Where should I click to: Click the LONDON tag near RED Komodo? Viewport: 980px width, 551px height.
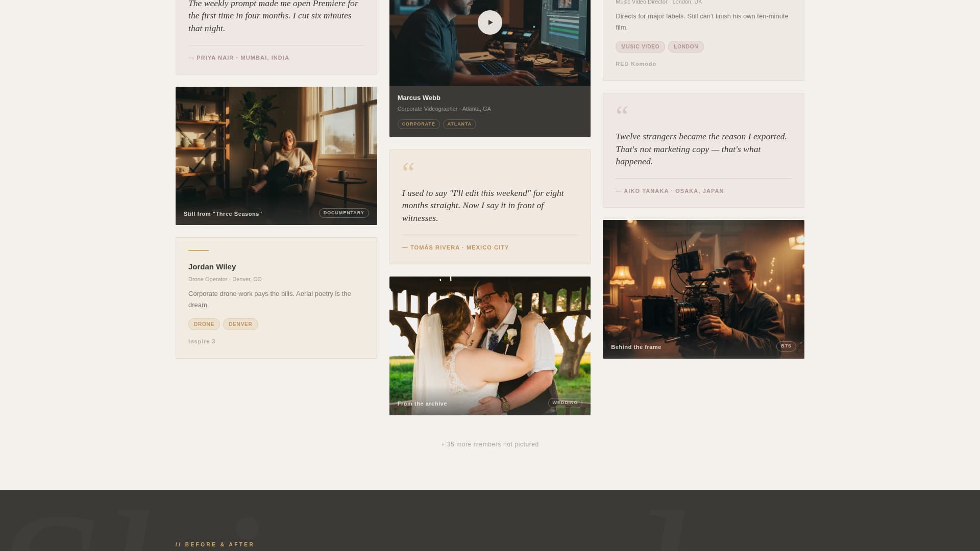point(685,46)
